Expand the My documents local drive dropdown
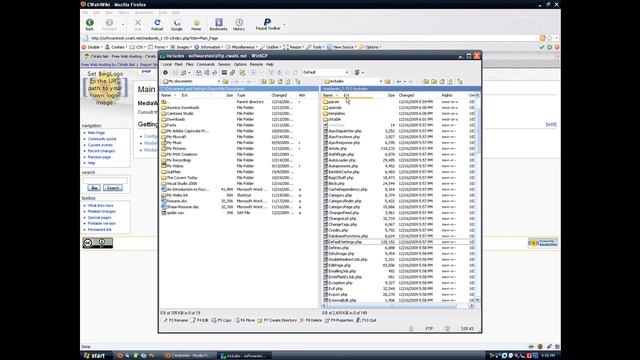The image size is (640, 360). click(219, 82)
